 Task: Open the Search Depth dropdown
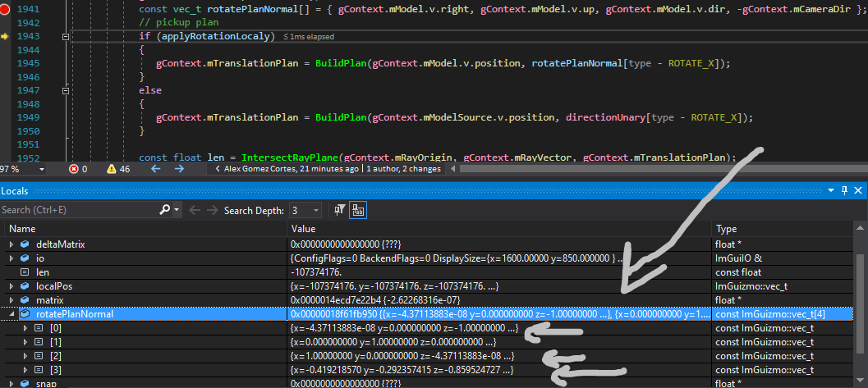[316, 210]
